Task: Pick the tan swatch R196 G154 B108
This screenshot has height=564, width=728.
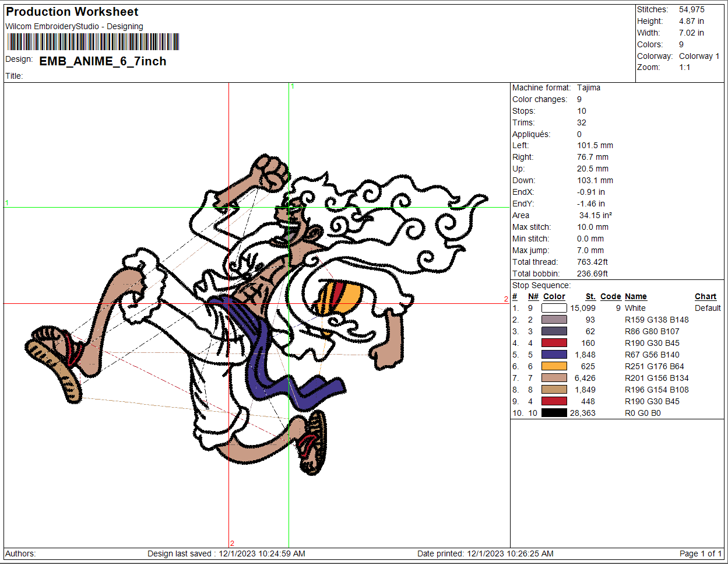Action: (554, 390)
